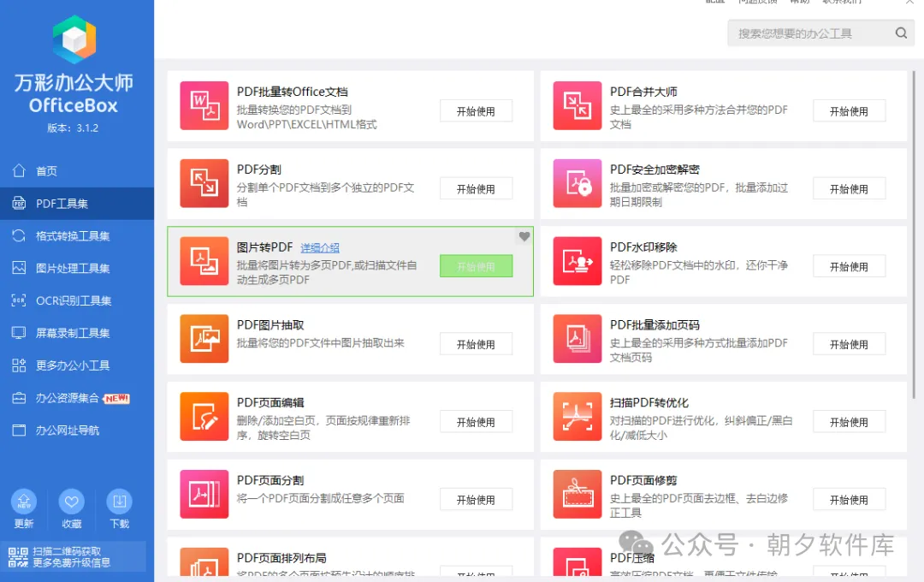Open the PDF批量添加页码 tool icon
Screen dimensions: 924x582
[x=577, y=339]
